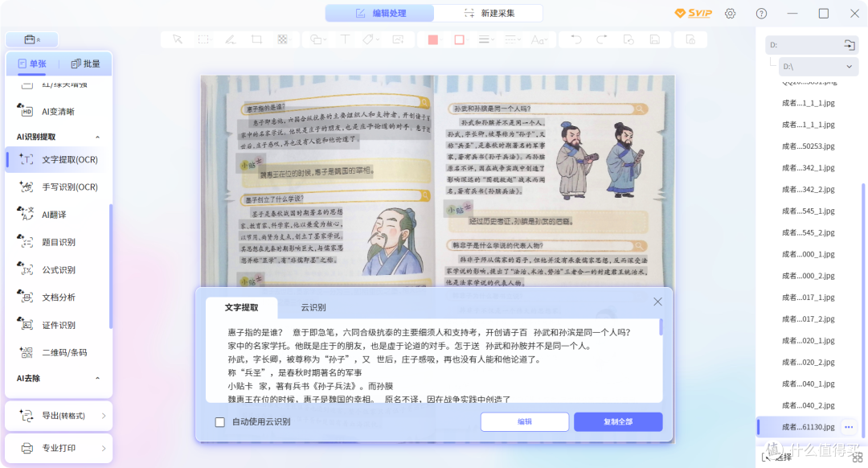Open help question mark icon
Viewport: 868px width, 468px height.
coord(762,14)
